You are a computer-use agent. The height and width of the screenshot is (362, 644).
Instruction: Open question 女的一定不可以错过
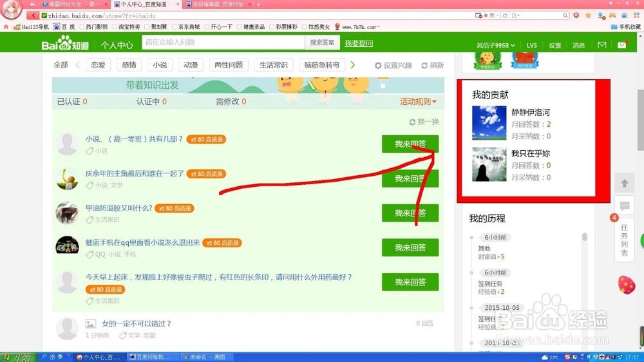(137, 324)
